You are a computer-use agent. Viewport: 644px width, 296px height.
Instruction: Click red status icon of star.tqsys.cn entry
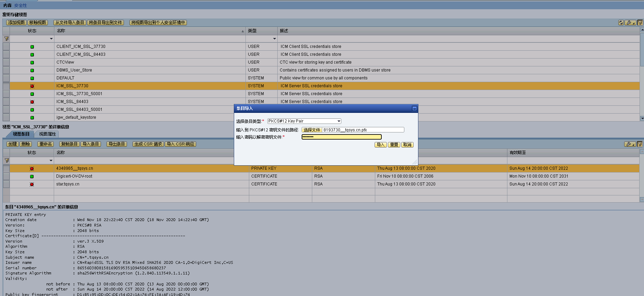[x=32, y=184]
